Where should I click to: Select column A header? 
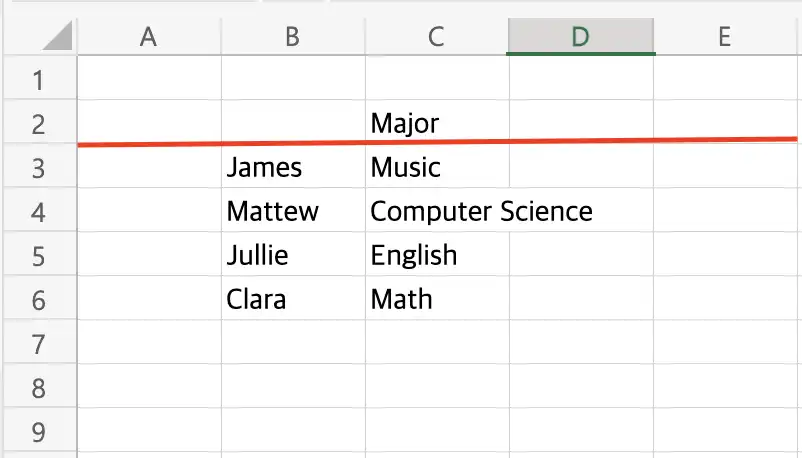(x=149, y=36)
